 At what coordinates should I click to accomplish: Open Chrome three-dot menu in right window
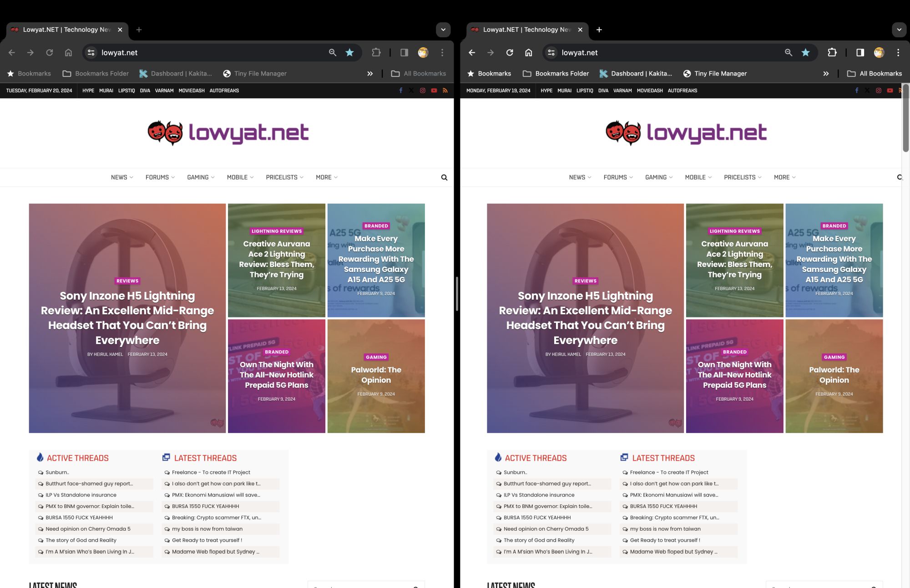click(898, 52)
